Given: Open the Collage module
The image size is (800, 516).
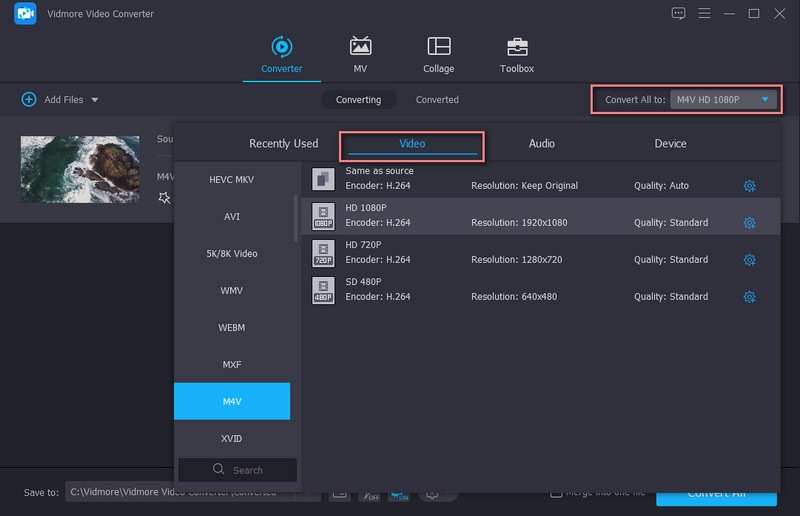Looking at the screenshot, I should click(x=438, y=55).
